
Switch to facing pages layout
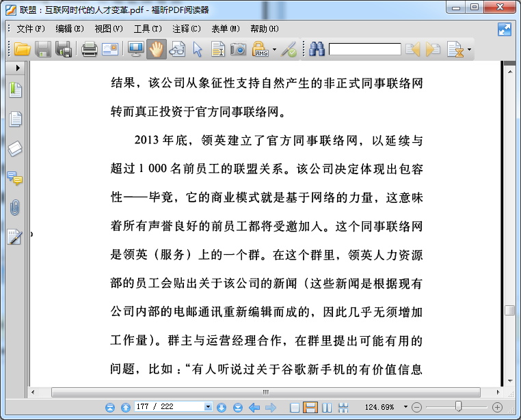[x=328, y=408]
